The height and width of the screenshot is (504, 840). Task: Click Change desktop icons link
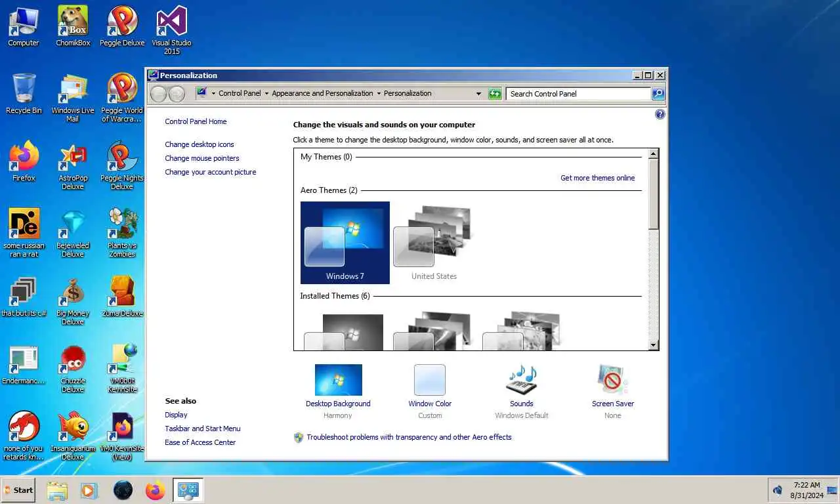(x=199, y=144)
